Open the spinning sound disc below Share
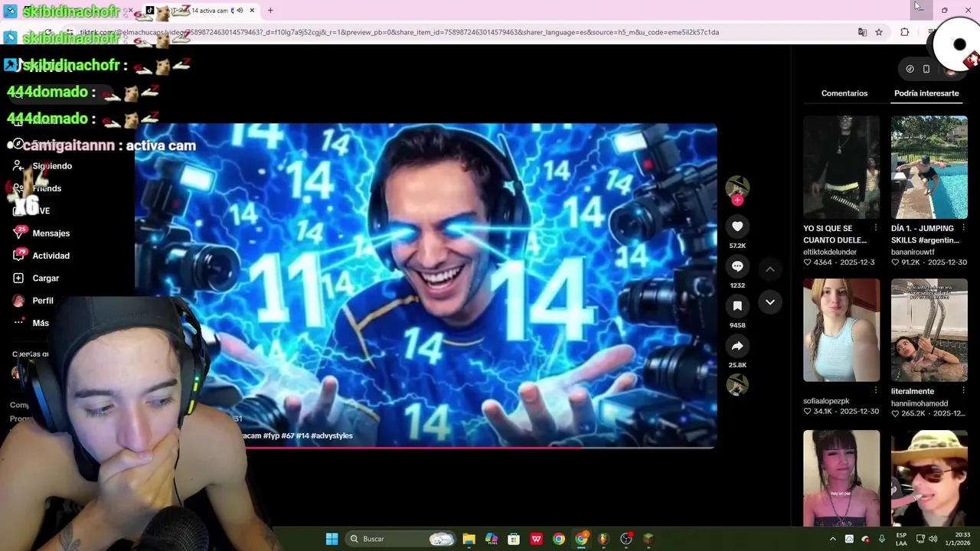 [x=737, y=385]
